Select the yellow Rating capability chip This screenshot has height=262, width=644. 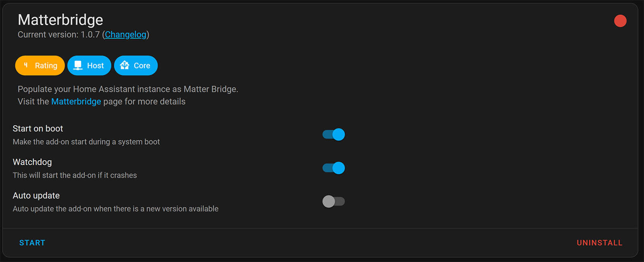(x=40, y=65)
